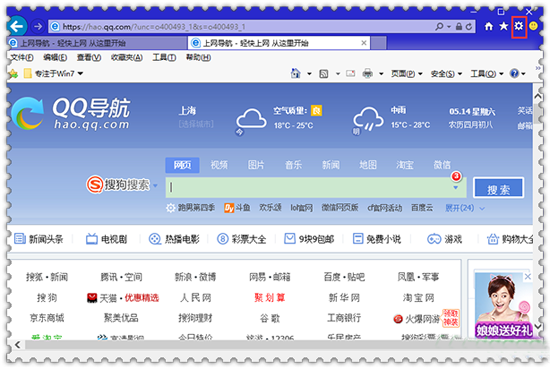Expand the 专注于Win7 favorites folder dropdown
The image size is (550, 369).
(x=80, y=74)
